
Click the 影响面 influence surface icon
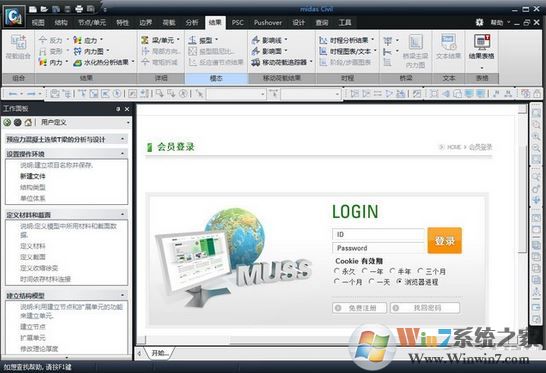click(x=256, y=51)
